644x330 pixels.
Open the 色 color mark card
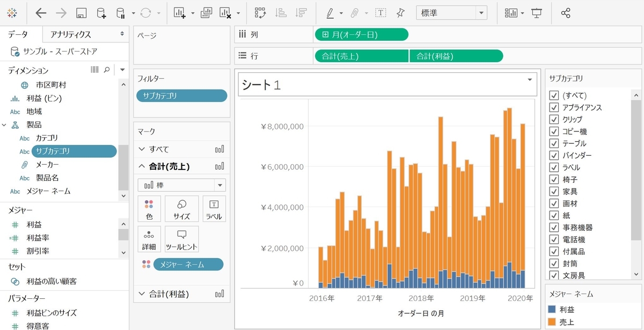pos(149,209)
